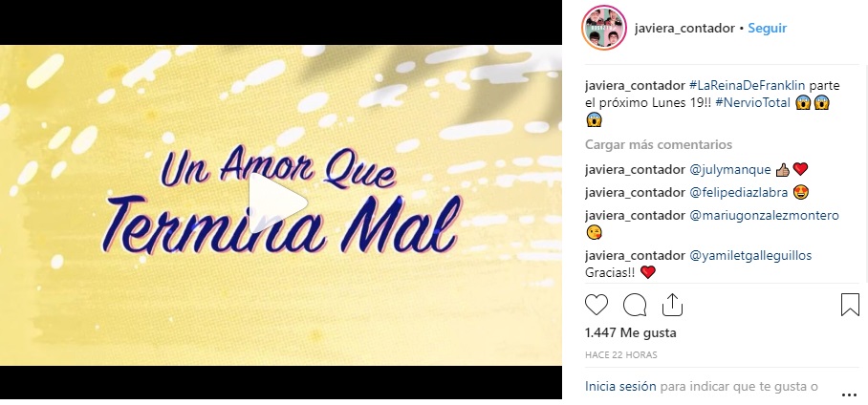Open javiera_contador profile picture
Screen dimensions: 868x405
click(x=604, y=28)
